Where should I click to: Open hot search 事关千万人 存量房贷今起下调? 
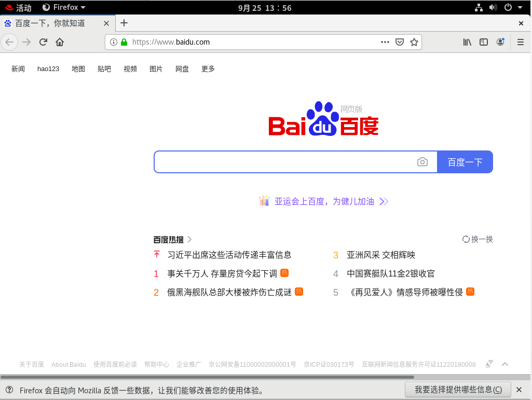coord(222,273)
